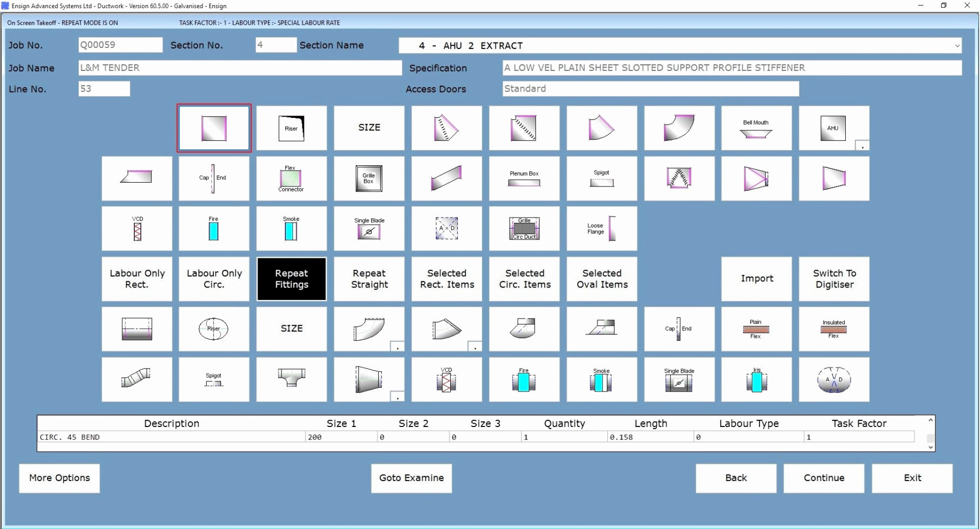
Task: Click the Job Name field
Action: point(240,68)
